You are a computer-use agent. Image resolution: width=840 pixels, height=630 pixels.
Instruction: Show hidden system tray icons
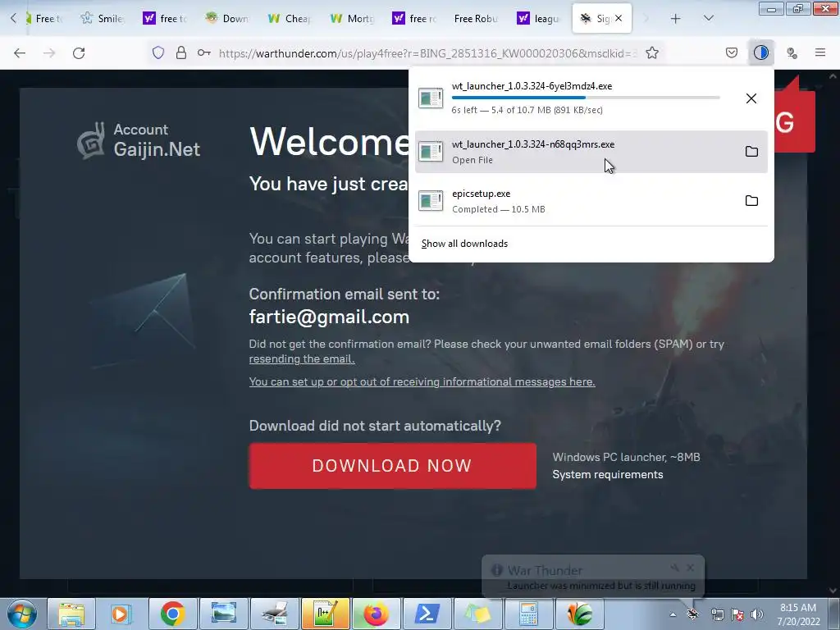pos(673,614)
